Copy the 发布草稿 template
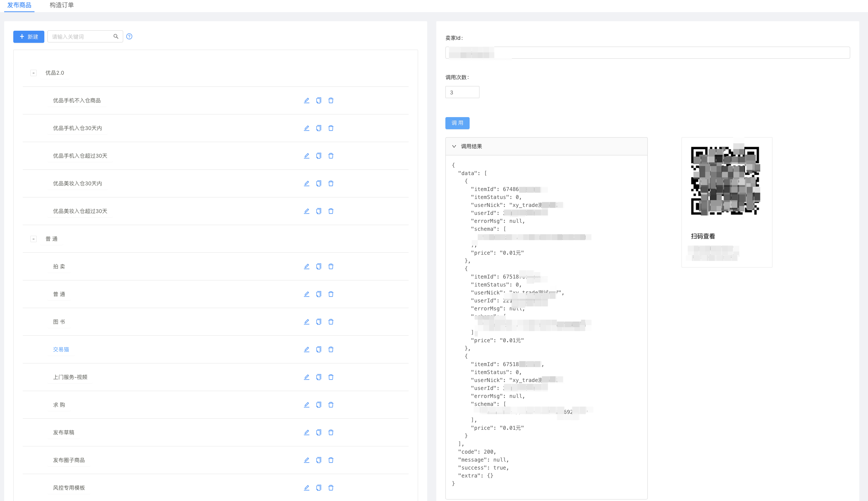This screenshot has height=501, width=868. 319,432
